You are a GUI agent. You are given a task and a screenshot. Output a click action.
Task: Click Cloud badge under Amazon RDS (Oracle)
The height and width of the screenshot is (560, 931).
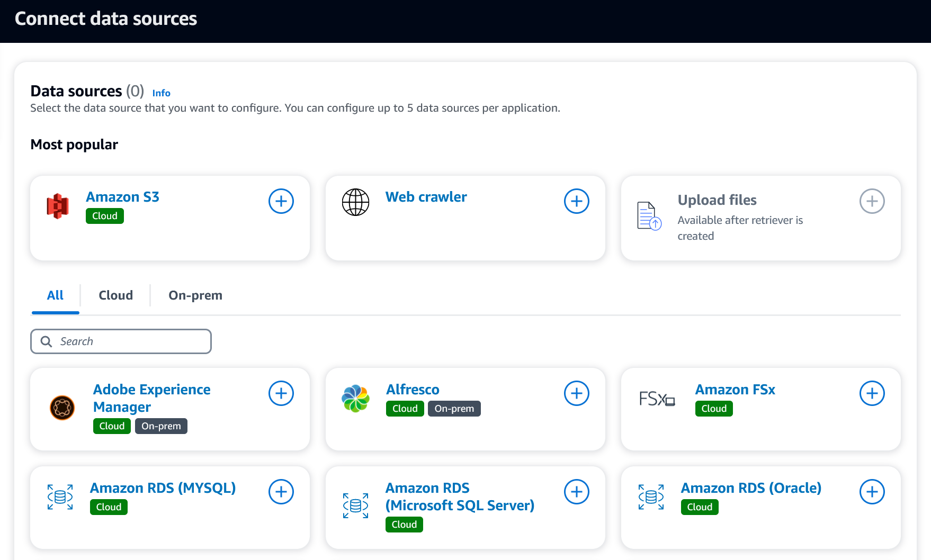pyautogui.click(x=700, y=507)
